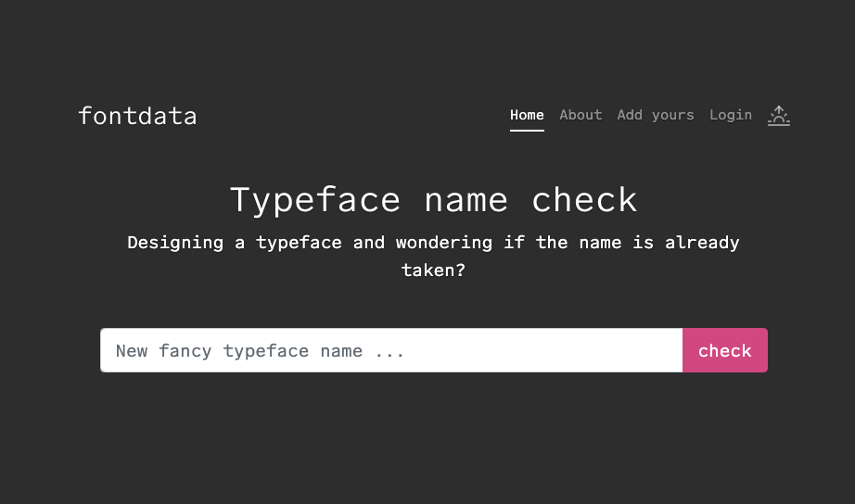Click the word 'Designing' in the subtitle
This screenshot has height=504, width=855.
click(x=175, y=243)
